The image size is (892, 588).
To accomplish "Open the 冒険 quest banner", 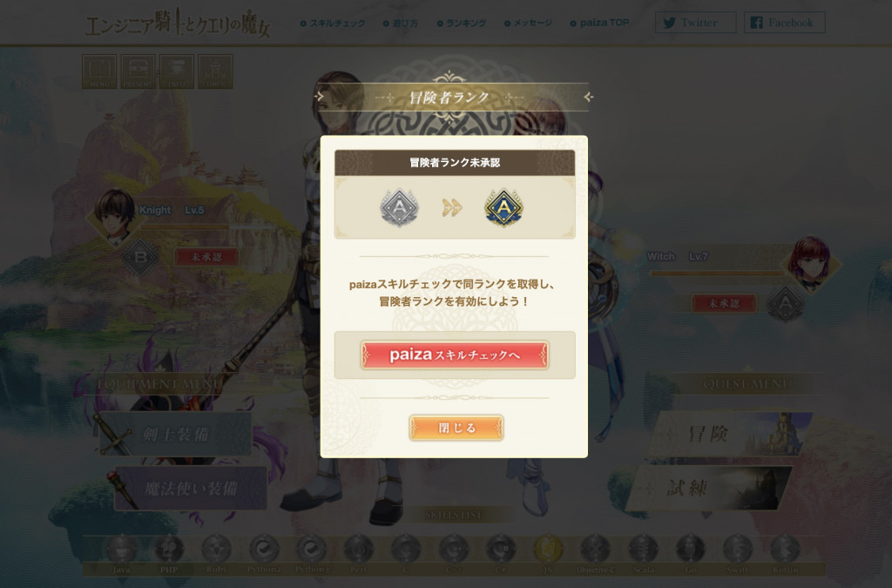I will click(x=732, y=434).
